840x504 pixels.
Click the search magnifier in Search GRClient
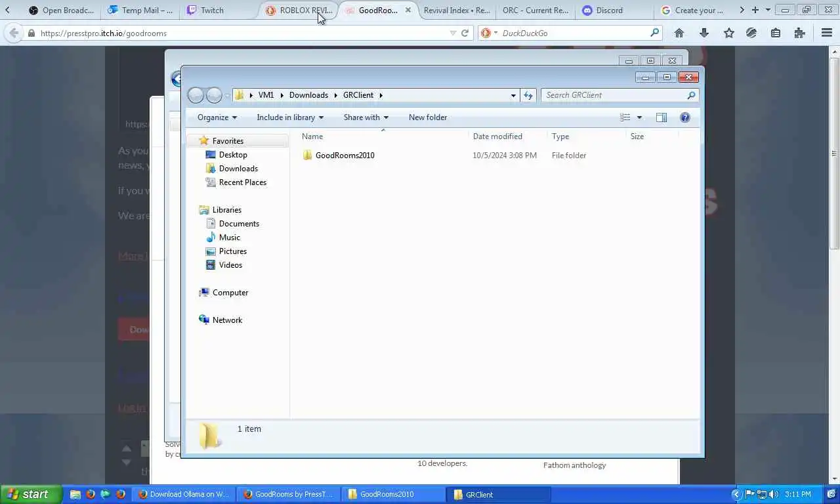[691, 95]
